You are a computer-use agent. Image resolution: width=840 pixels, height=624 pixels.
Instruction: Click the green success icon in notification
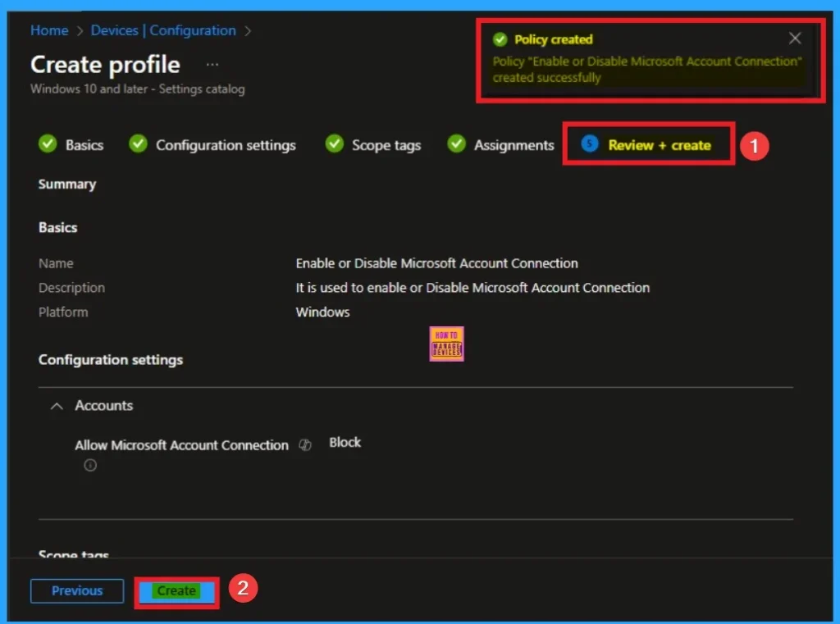[500, 39]
